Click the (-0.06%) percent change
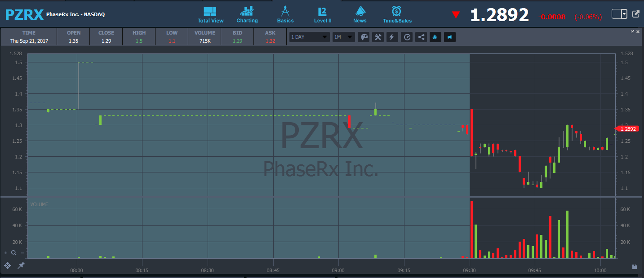Viewport: 644px width, 278px height. [x=588, y=17]
